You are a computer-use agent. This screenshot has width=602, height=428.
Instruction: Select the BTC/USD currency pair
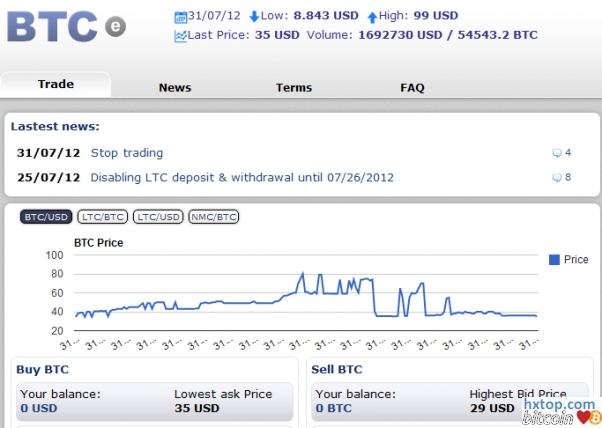point(46,216)
